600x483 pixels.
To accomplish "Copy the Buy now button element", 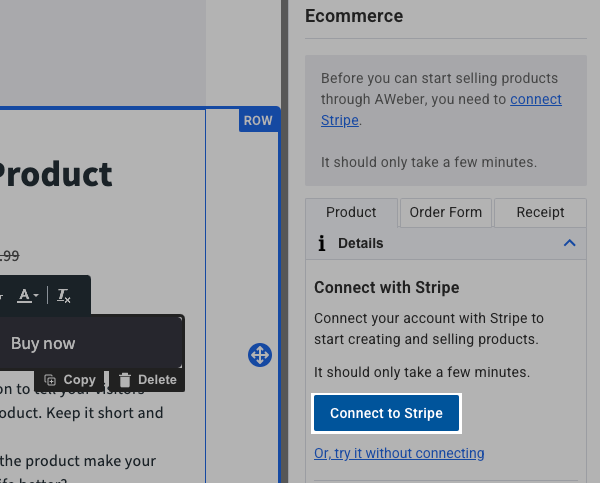I will tap(70, 380).
